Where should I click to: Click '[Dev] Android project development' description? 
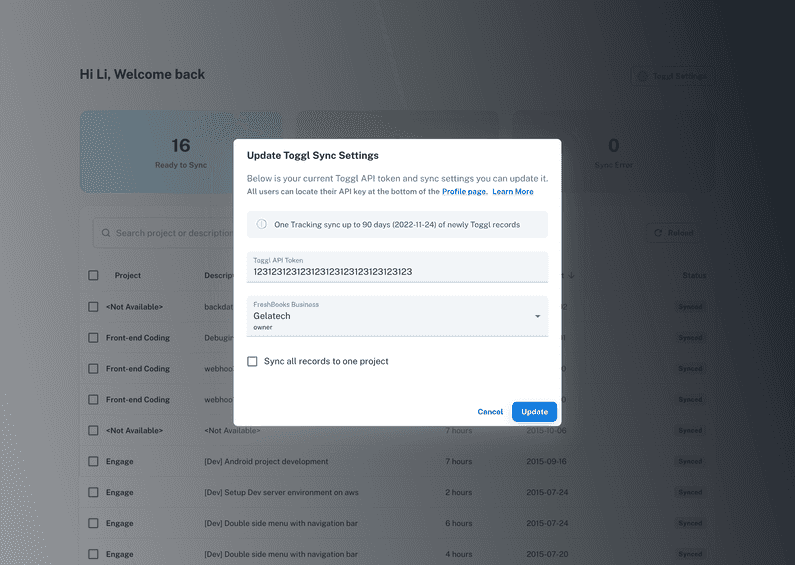[x=266, y=462]
